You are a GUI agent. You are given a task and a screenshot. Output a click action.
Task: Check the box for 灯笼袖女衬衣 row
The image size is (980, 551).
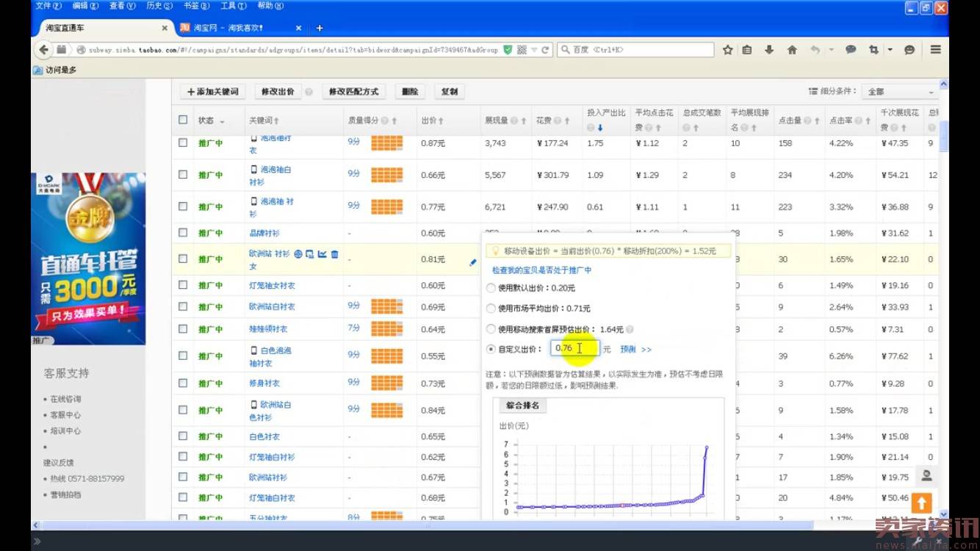[183, 285]
